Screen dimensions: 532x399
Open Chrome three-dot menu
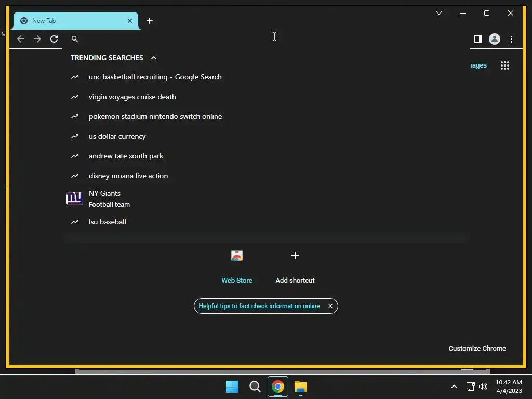pyautogui.click(x=511, y=39)
